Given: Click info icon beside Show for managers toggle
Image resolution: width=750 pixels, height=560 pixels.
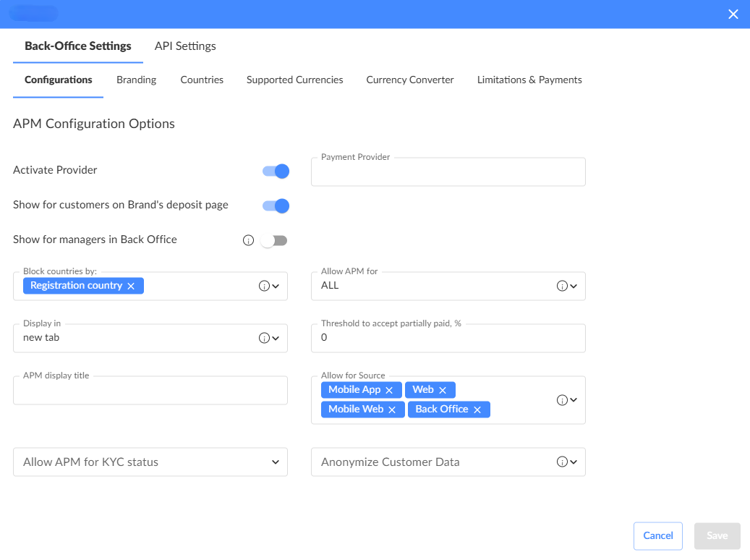Looking at the screenshot, I should point(248,240).
